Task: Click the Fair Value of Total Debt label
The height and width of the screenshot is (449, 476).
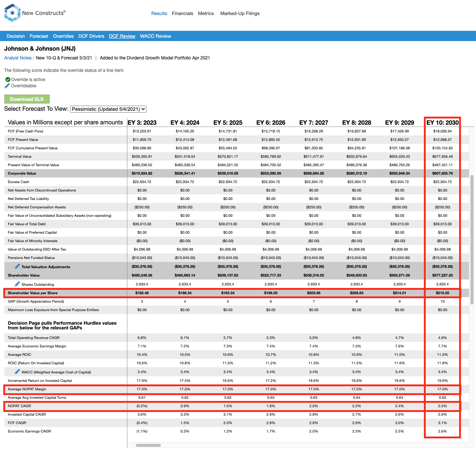Action: [x=27, y=224]
